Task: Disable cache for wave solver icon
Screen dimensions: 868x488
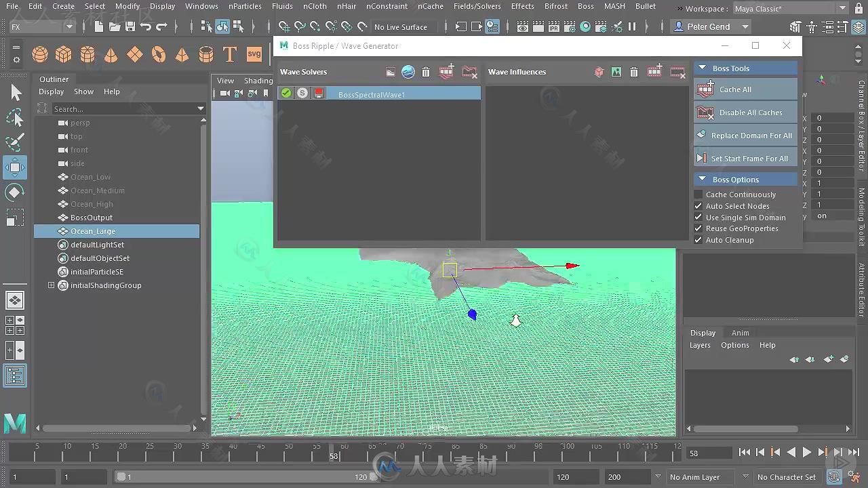Action: click(469, 72)
